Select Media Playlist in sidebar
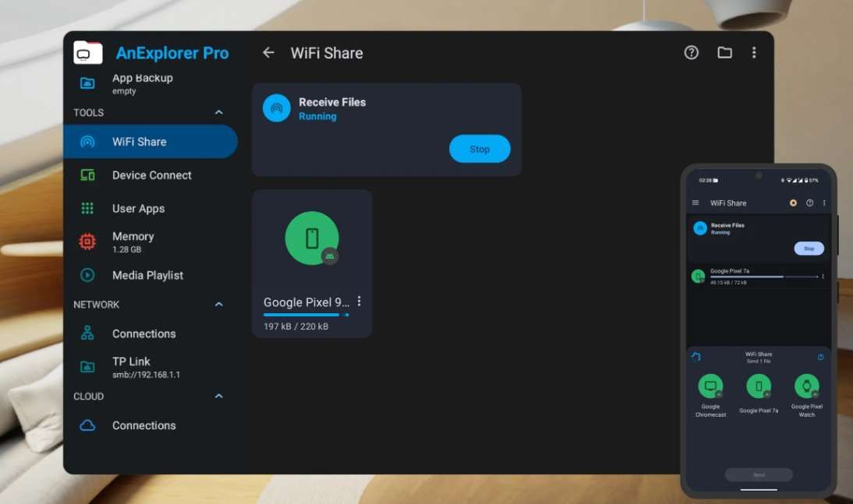The width and height of the screenshot is (853, 504). point(147,275)
